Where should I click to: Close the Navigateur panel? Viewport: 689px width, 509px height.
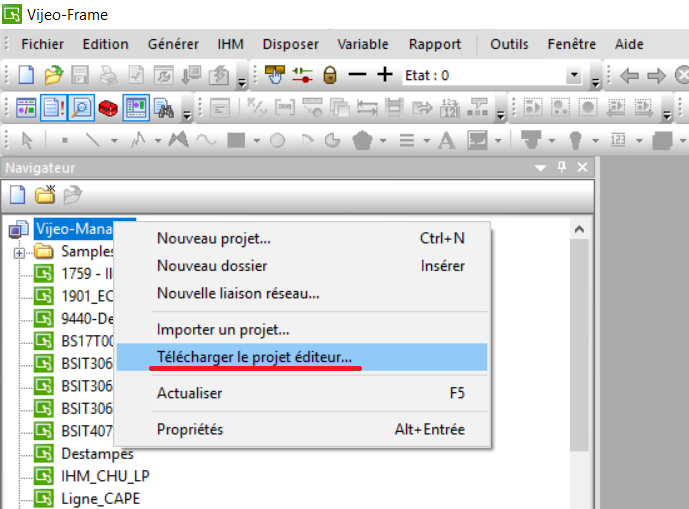tap(582, 167)
